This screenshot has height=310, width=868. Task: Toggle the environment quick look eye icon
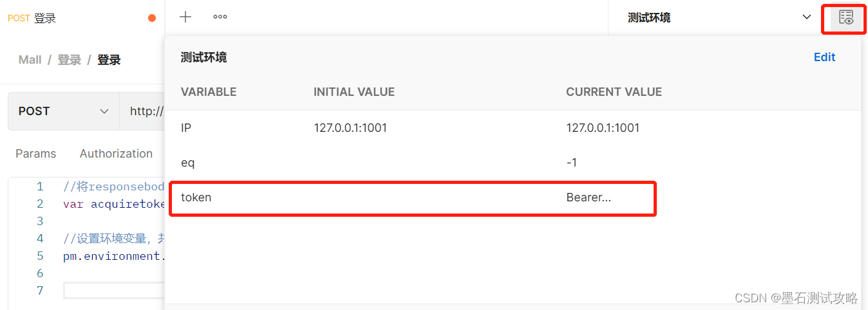[846, 18]
